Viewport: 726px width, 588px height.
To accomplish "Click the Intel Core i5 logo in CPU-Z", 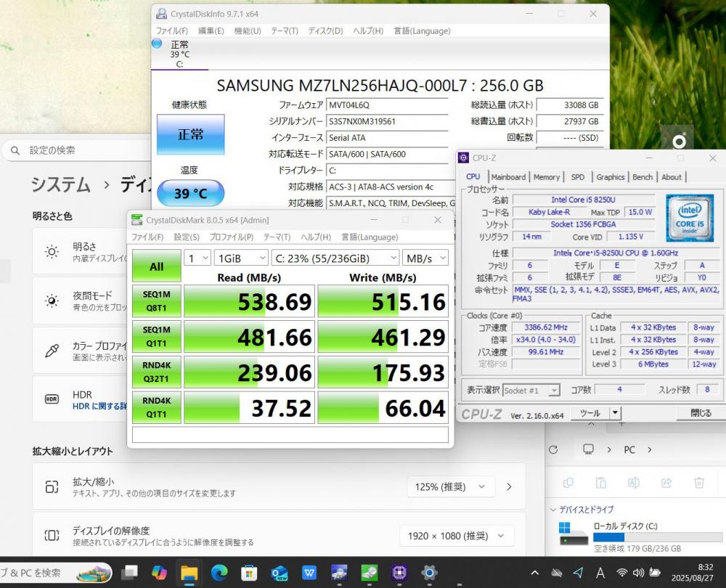I will [690, 218].
